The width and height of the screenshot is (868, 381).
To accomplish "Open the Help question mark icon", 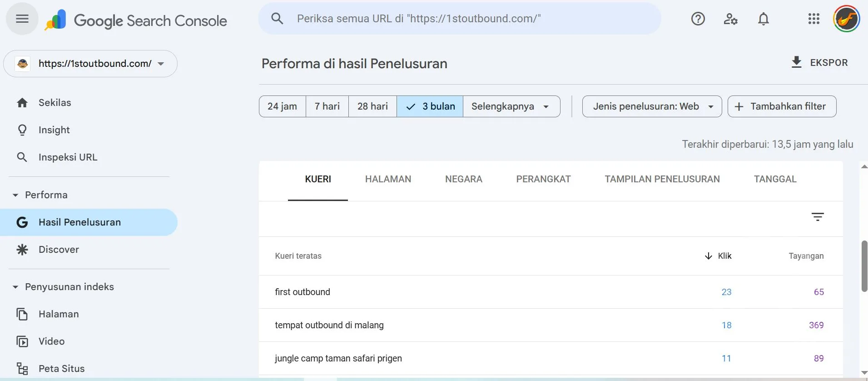I will click(698, 19).
